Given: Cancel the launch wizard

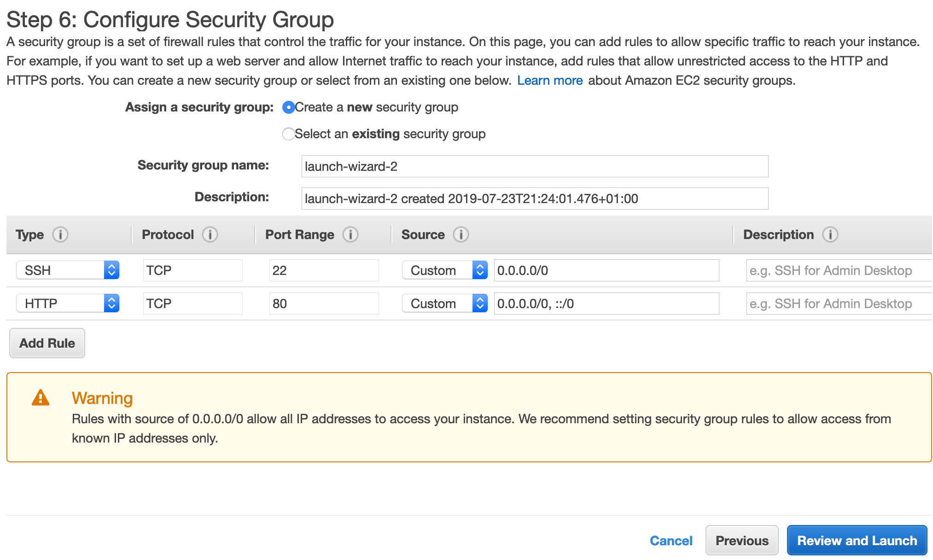Looking at the screenshot, I should [x=671, y=541].
